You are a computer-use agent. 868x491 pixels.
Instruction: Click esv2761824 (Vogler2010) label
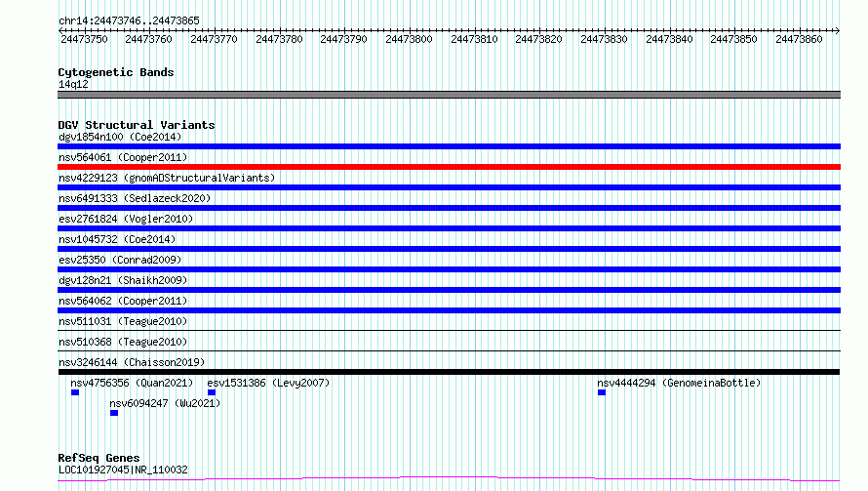pyautogui.click(x=126, y=219)
